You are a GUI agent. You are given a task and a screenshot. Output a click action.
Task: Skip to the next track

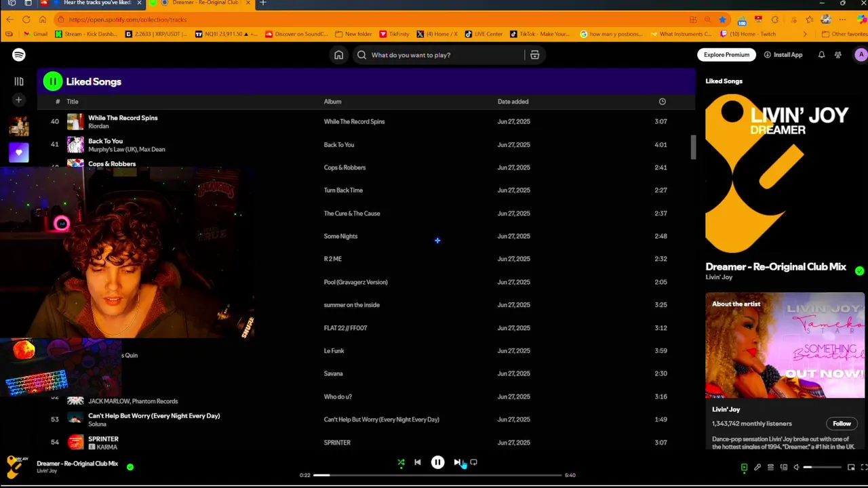(x=457, y=462)
